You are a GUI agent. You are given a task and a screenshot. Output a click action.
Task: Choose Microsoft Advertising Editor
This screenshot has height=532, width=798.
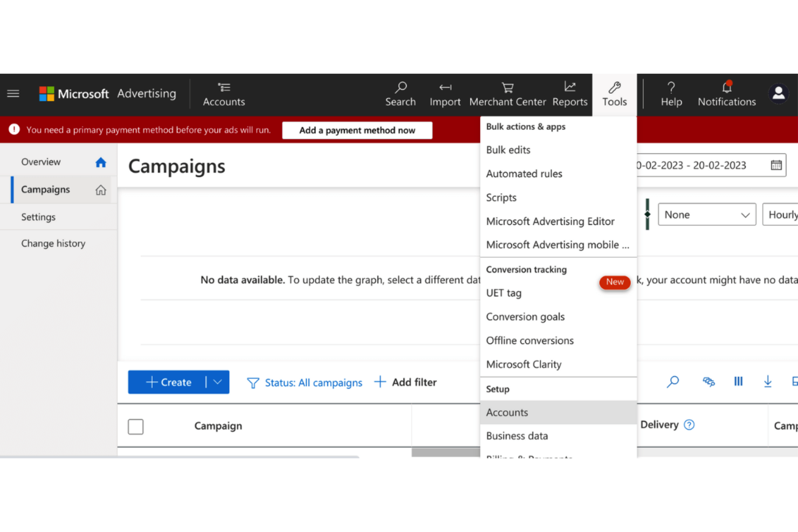pos(558,221)
